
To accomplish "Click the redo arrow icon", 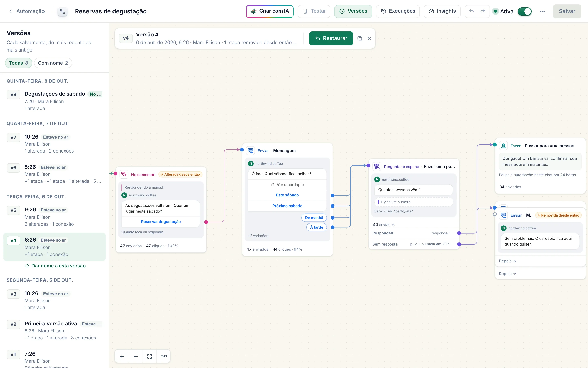I will 483,11.
